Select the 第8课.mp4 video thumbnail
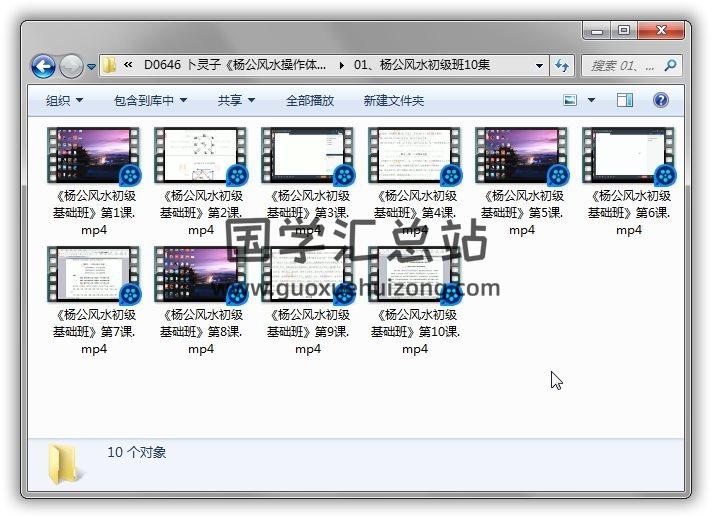 point(201,275)
